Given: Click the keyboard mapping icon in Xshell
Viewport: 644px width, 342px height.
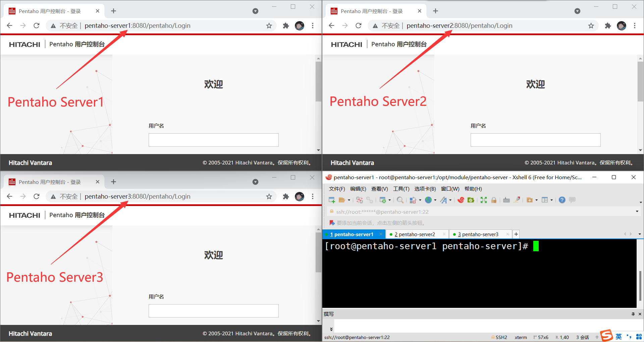Looking at the screenshot, I should pyautogui.click(x=506, y=200).
